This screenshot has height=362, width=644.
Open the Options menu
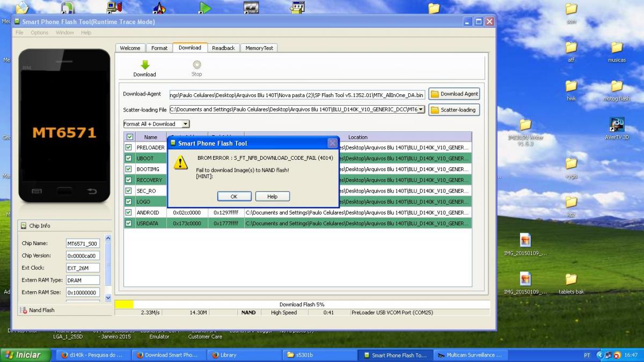coord(39,33)
